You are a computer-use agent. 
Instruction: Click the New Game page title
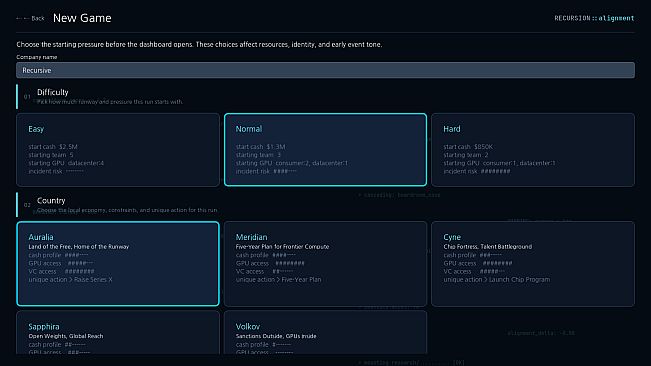pyautogui.click(x=82, y=18)
